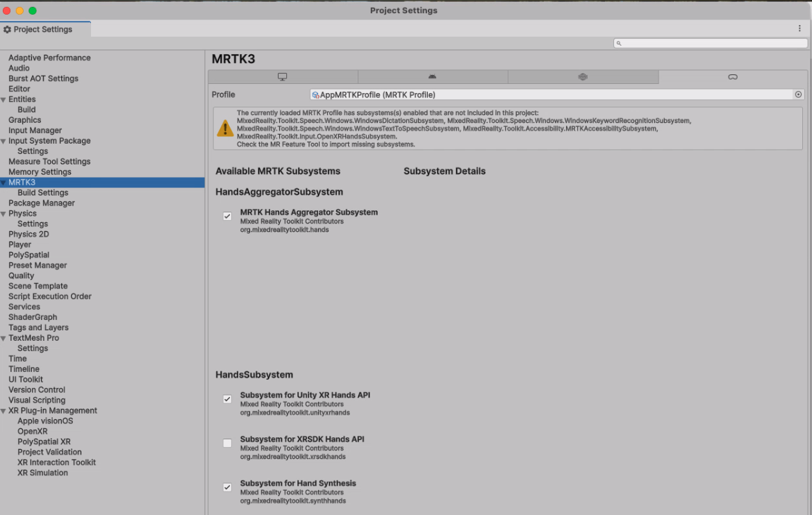812x515 pixels.
Task: Collapse the XR Plug-in Management section
Action: (3, 411)
